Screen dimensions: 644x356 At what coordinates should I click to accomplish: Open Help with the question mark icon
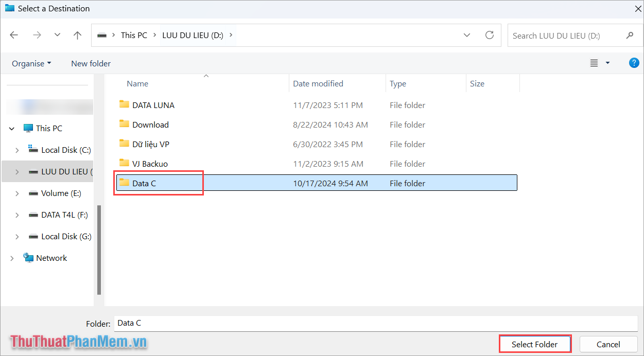coord(634,63)
